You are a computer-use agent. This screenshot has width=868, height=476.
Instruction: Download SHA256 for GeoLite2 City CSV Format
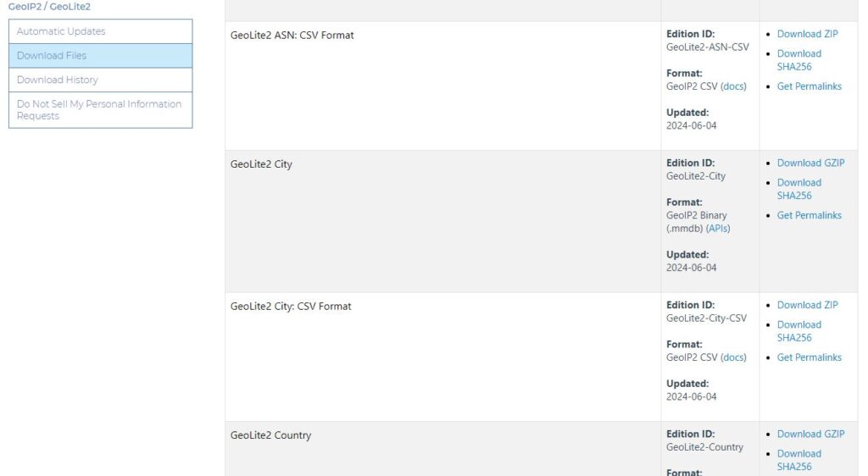[x=798, y=331]
